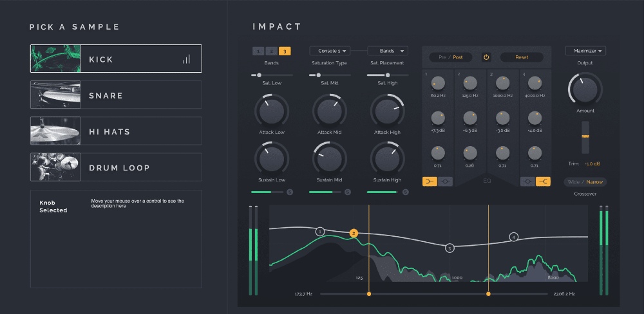Solo the low band with S button
The image size is (644, 314).
(290, 192)
